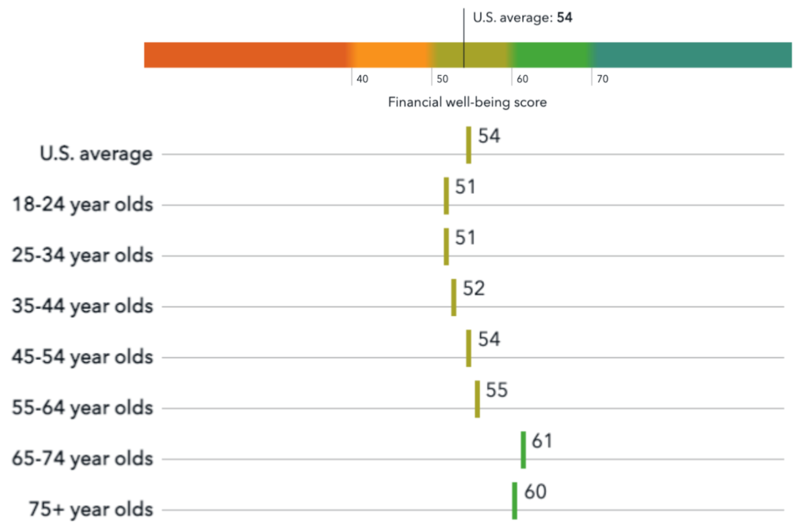The width and height of the screenshot is (796, 532).
Task: Click the 'U.S. average: 54' label above scale
Action: click(522, 18)
